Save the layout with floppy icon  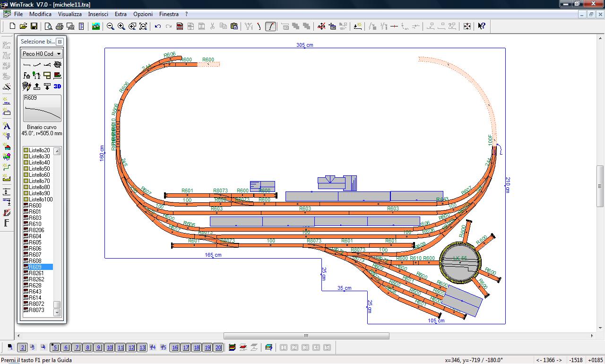tap(34, 26)
